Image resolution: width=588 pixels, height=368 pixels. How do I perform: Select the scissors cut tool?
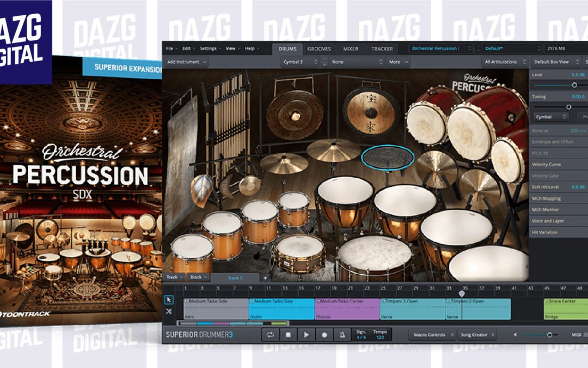tap(169, 311)
